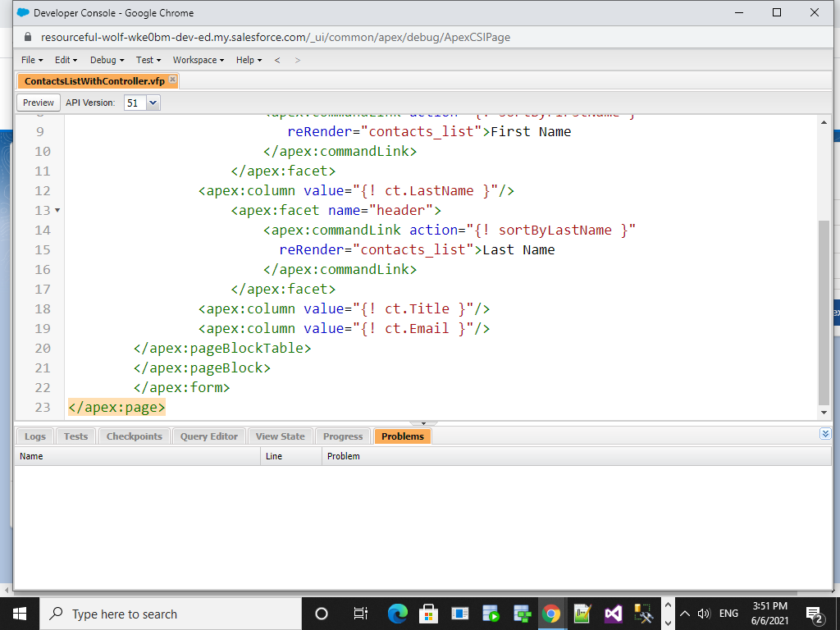Open the Debug menu

103,60
